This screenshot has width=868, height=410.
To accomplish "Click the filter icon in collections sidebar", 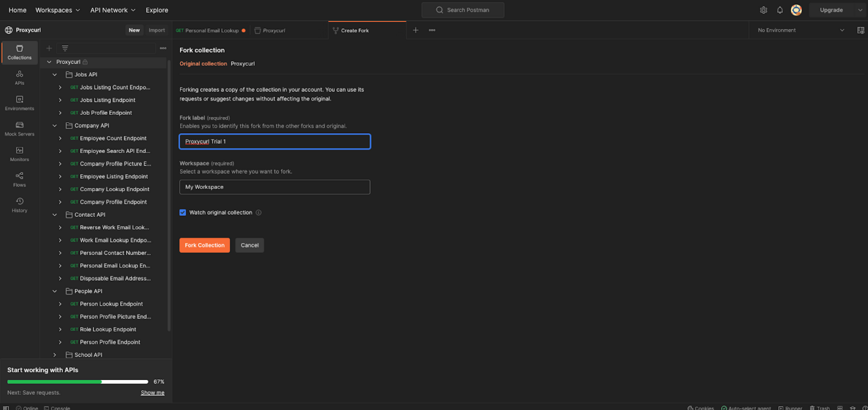I will 65,48.
